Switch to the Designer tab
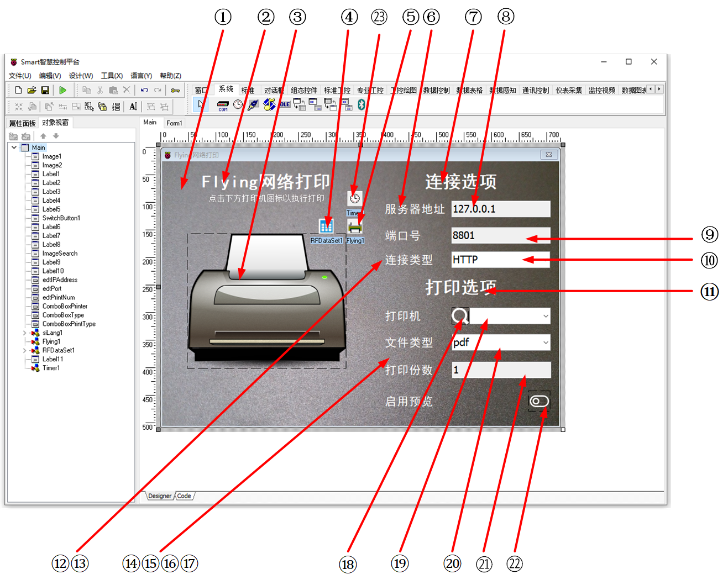 pos(160,496)
